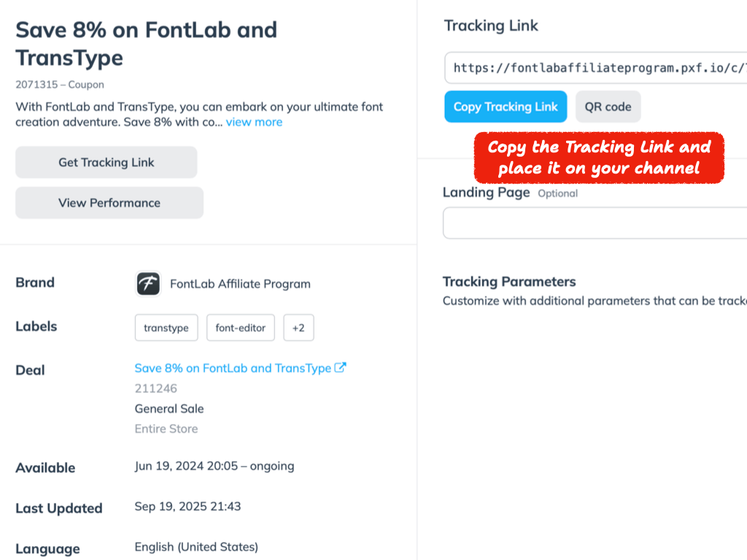Image resolution: width=747 pixels, height=560 pixels.
Task: Click View Performance
Action: tap(109, 203)
